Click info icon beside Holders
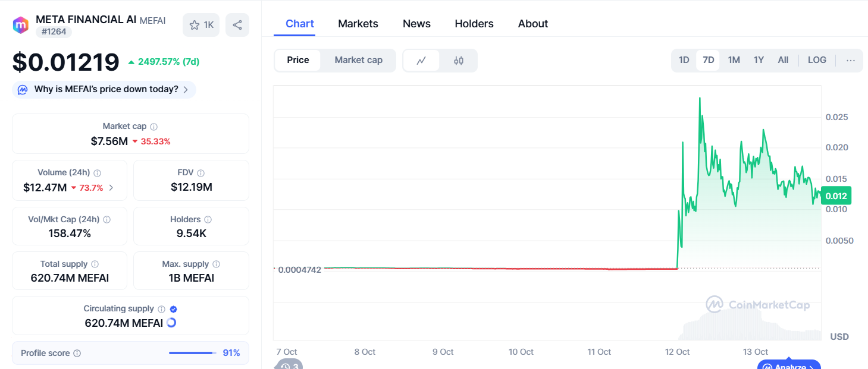 click(208, 220)
